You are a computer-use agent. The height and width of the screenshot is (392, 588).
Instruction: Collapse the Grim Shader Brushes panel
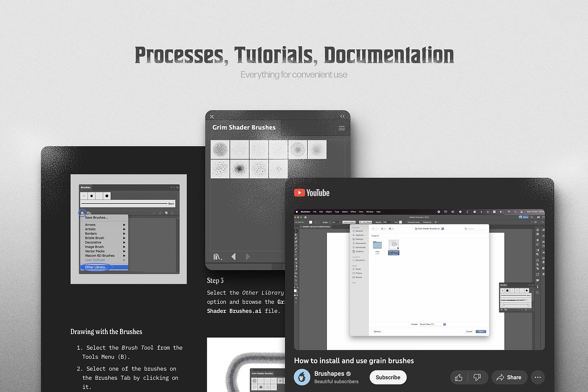tap(342, 116)
